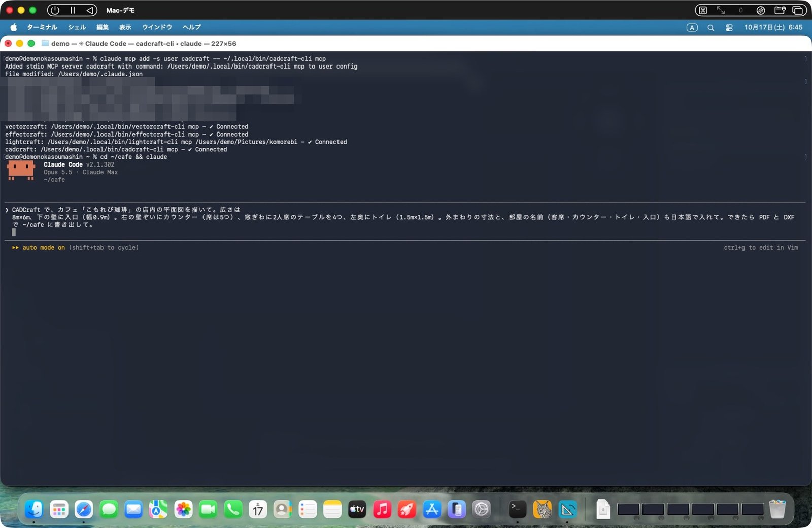Open the ヘルプ menu
The width and height of the screenshot is (812, 528).
coord(192,27)
